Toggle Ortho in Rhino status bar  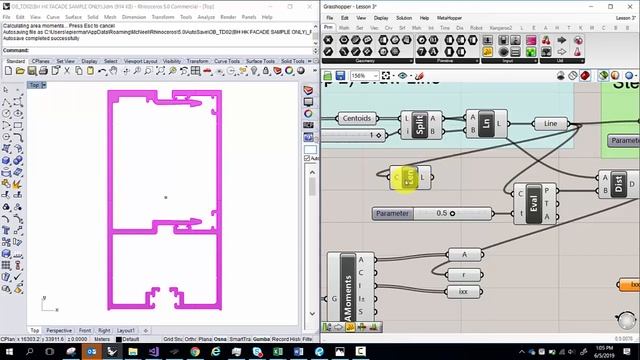190,339
